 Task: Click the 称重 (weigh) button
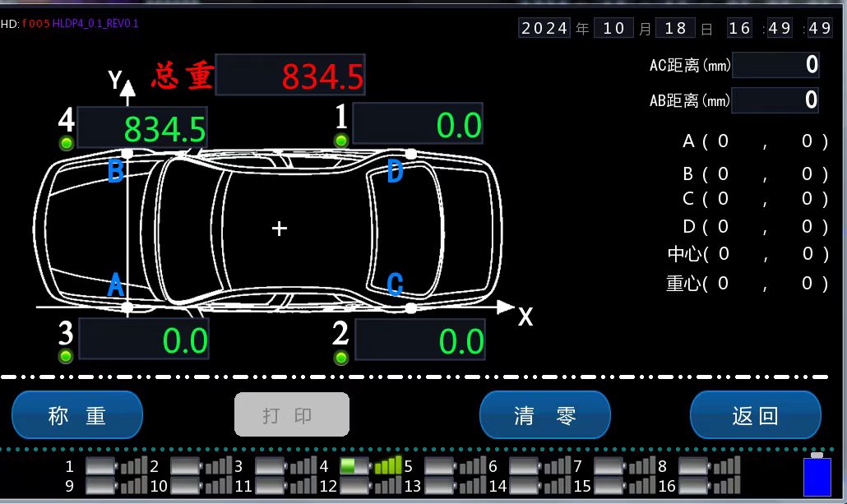click(x=77, y=415)
